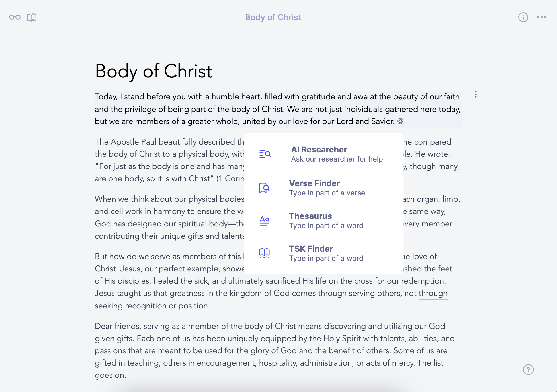The image size is (557, 392).
Task: Open the book/outline panel icon
Action: pyautogui.click(x=32, y=17)
